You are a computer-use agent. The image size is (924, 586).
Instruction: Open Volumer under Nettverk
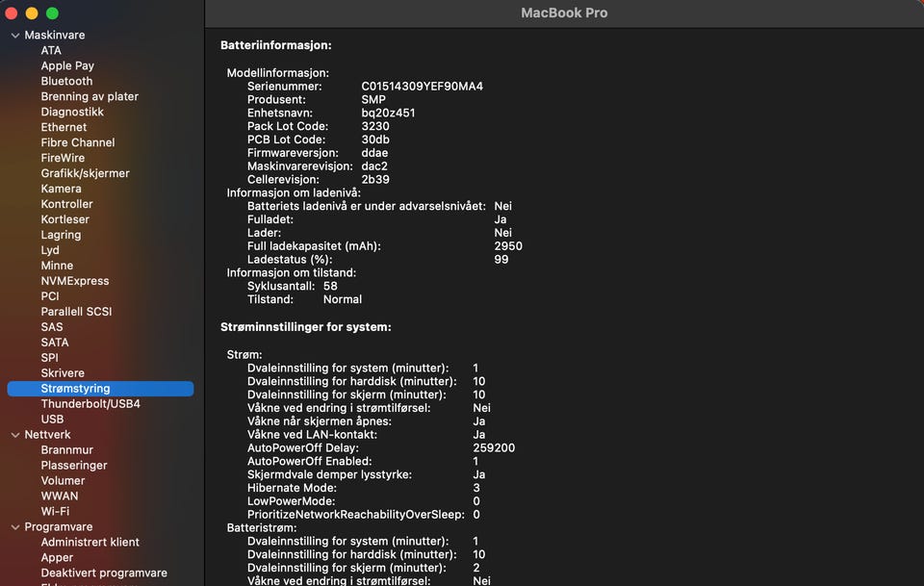click(63, 480)
